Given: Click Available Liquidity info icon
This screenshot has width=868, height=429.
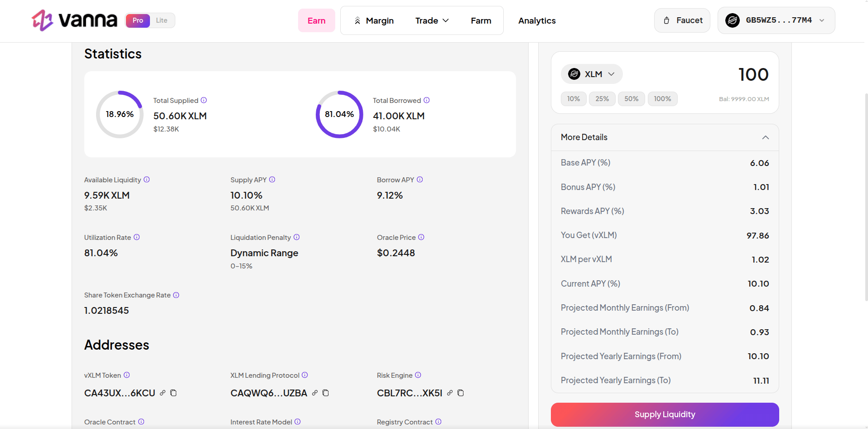Looking at the screenshot, I should [x=147, y=180].
